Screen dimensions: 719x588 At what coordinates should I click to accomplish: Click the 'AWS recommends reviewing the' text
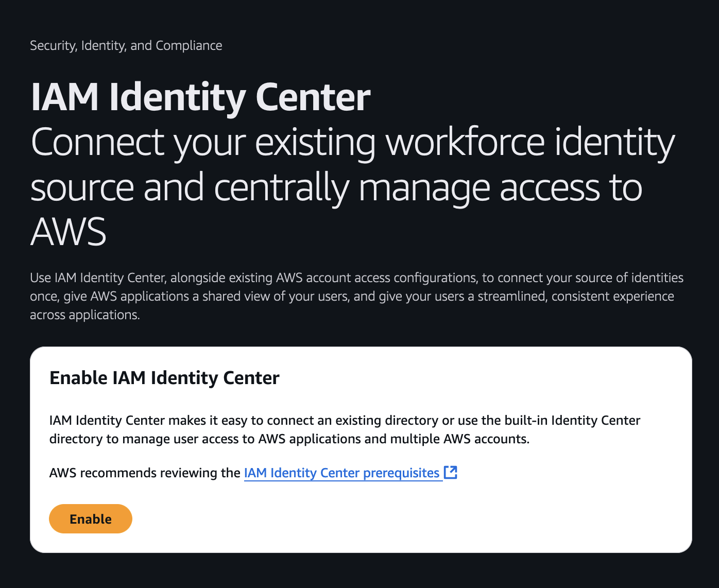(145, 473)
